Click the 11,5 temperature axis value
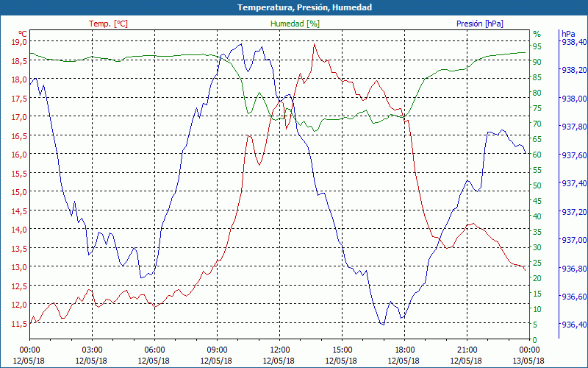The width and height of the screenshot is (588, 368). (21, 323)
